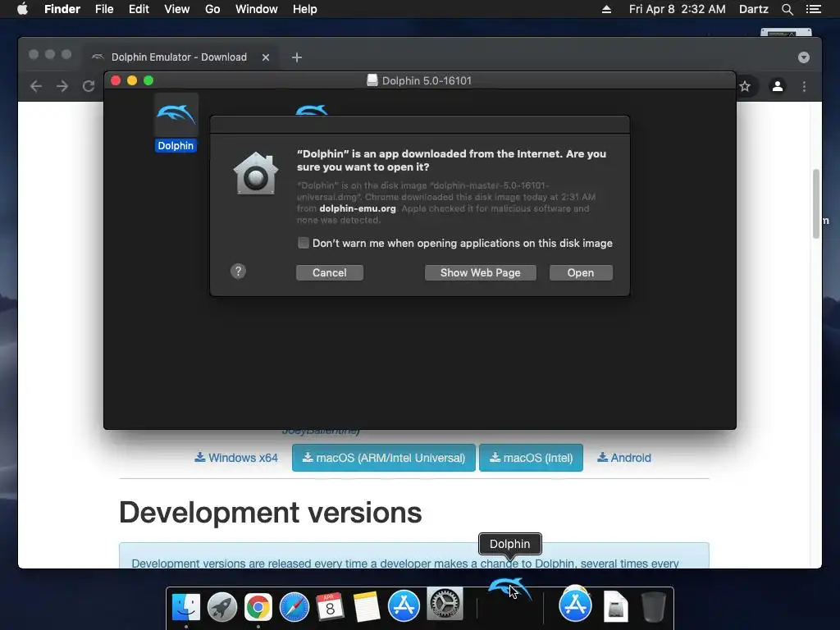This screenshot has width=840, height=630.
Task: Select the Dolphin Emulator - Download tab
Action: tap(179, 57)
